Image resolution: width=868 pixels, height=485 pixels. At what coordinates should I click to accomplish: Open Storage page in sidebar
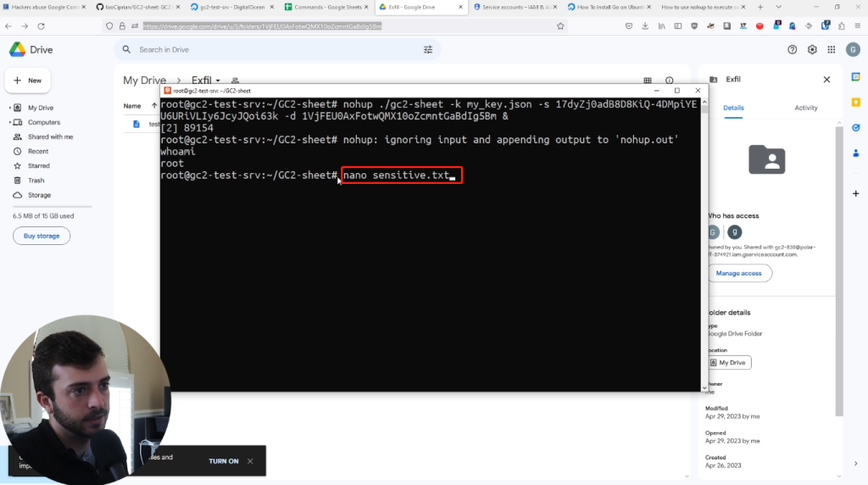pyautogui.click(x=39, y=195)
